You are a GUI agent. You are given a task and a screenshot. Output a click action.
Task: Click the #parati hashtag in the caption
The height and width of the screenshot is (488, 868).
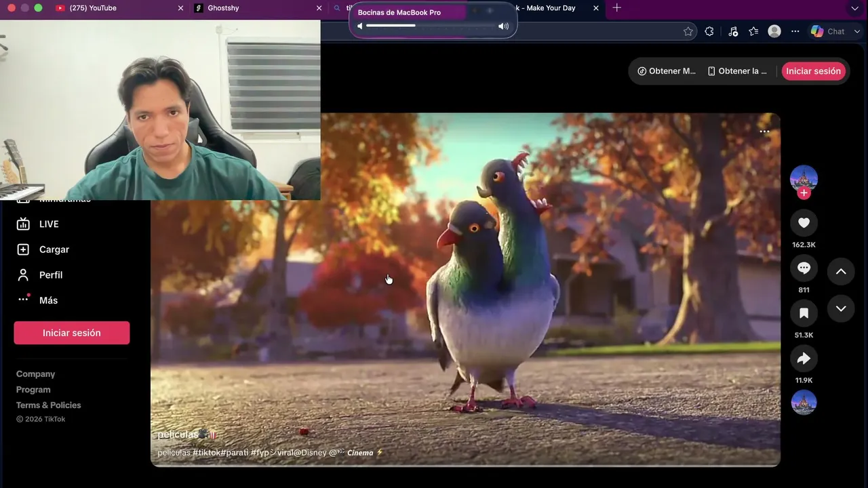[234, 453]
